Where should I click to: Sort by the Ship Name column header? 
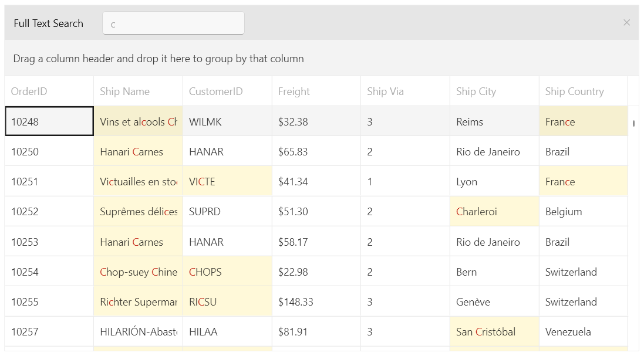(x=125, y=91)
